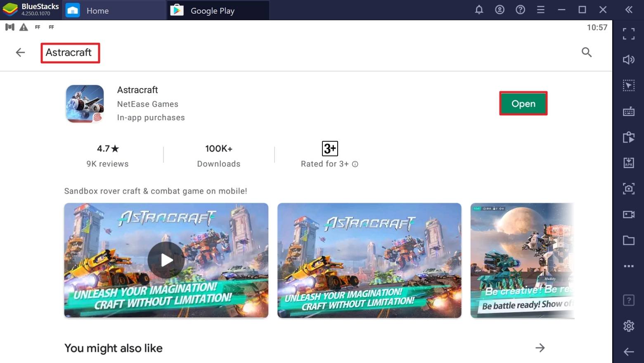Screen dimensions: 644x363
Task: Maximize the BlueStacks window
Action: click(582, 9)
